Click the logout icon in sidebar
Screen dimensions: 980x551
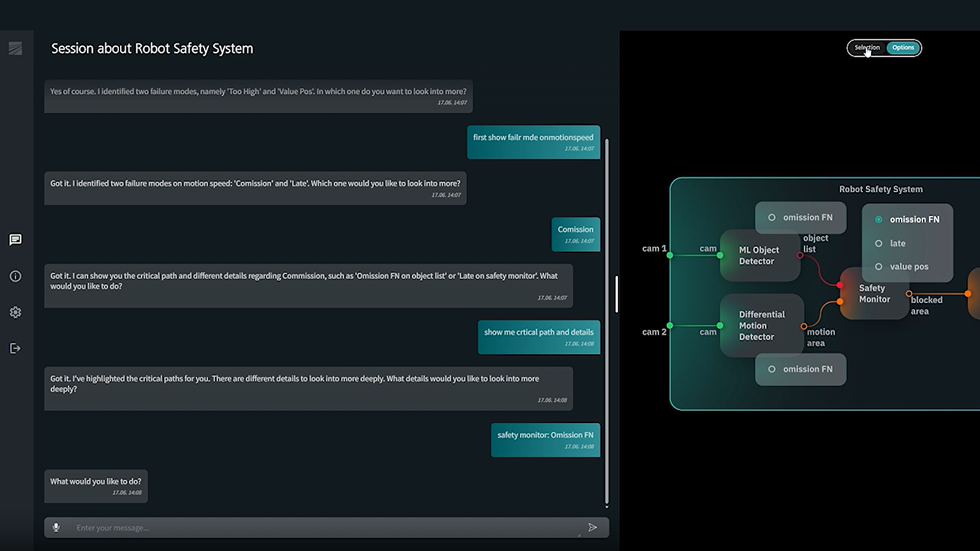[x=15, y=348]
